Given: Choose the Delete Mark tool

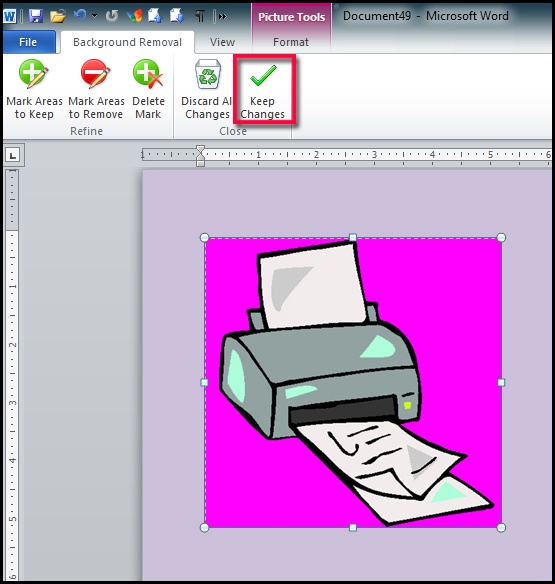Looking at the screenshot, I should (x=148, y=89).
